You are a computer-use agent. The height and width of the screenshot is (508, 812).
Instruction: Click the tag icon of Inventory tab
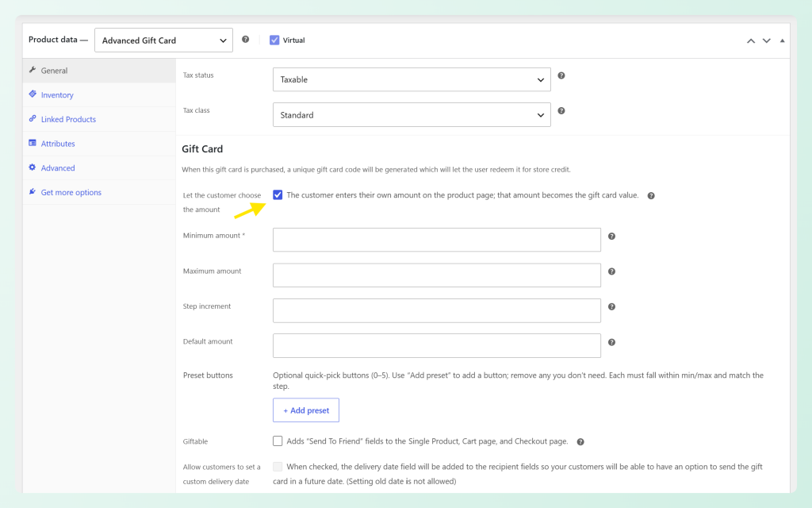click(x=33, y=94)
